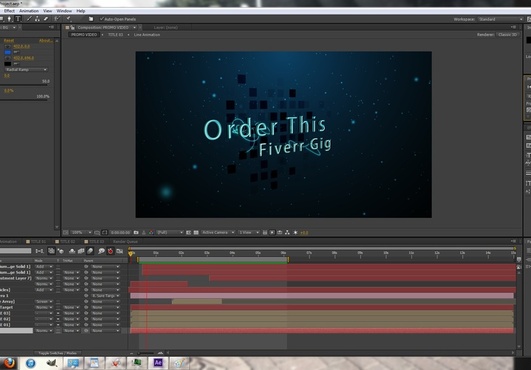Select the Pen tool in toolbar

click(9, 19)
